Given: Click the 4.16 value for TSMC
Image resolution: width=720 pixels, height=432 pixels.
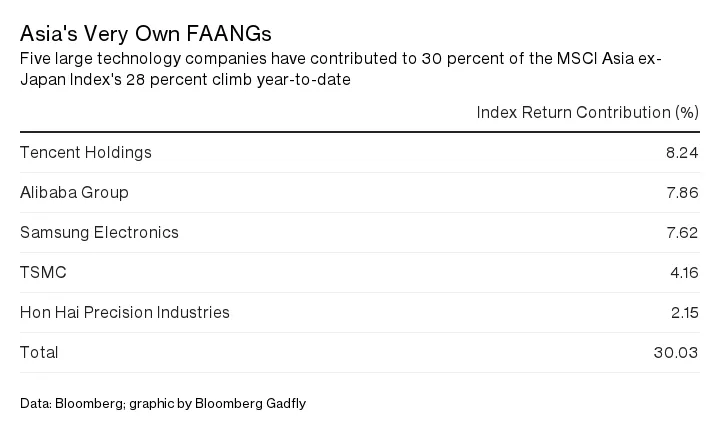Looking at the screenshot, I should [683, 273].
